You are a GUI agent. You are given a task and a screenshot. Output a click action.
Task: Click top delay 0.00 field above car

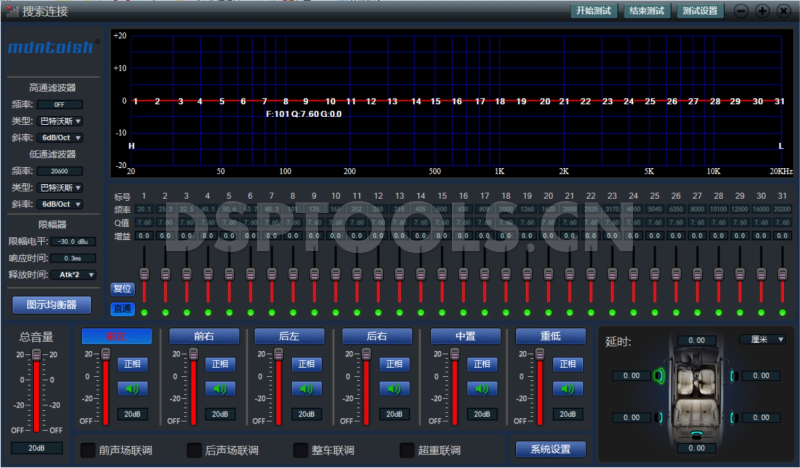point(696,340)
